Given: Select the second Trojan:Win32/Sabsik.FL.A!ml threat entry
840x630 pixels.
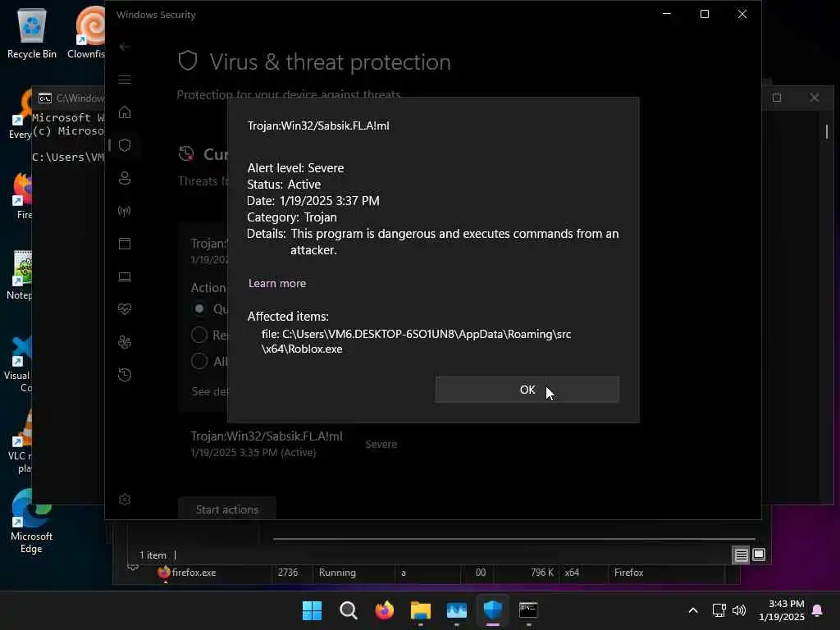Looking at the screenshot, I should pyautogui.click(x=267, y=444).
